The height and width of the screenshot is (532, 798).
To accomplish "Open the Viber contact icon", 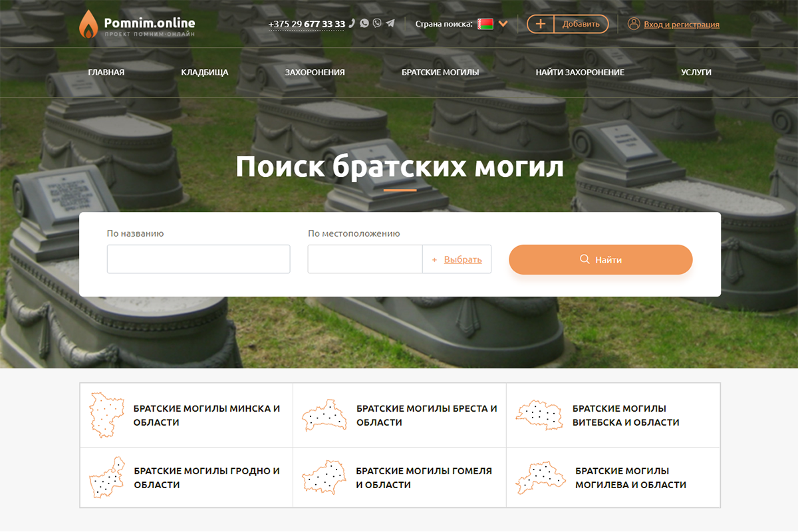I will (x=377, y=23).
